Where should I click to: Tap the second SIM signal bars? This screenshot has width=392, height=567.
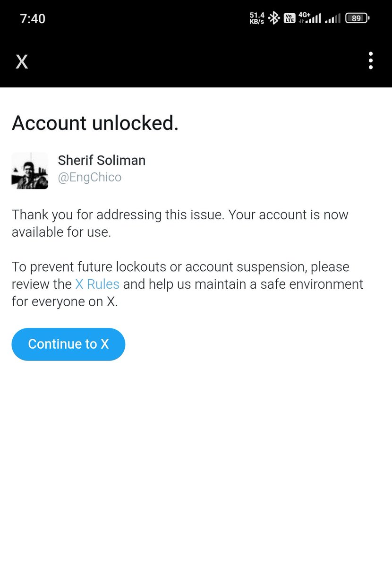click(332, 19)
